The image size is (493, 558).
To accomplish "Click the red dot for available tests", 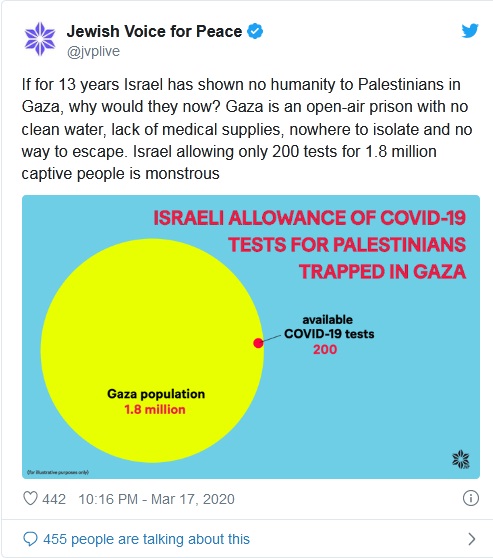I will pyautogui.click(x=258, y=343).
